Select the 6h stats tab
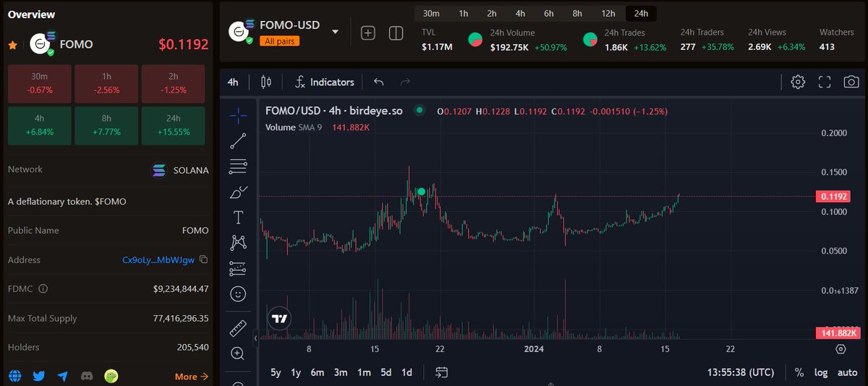The image size is (868, 386). (549, 13)
